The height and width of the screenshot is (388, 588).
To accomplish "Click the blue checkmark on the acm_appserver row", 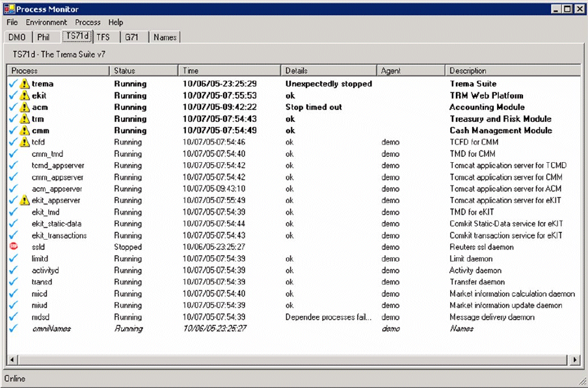I will [x=14, y=188].
